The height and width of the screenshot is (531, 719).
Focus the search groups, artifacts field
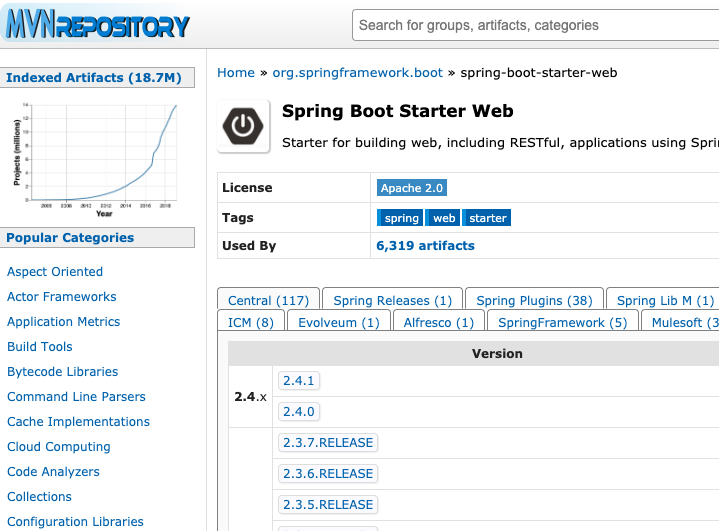[x=535, y=25]
